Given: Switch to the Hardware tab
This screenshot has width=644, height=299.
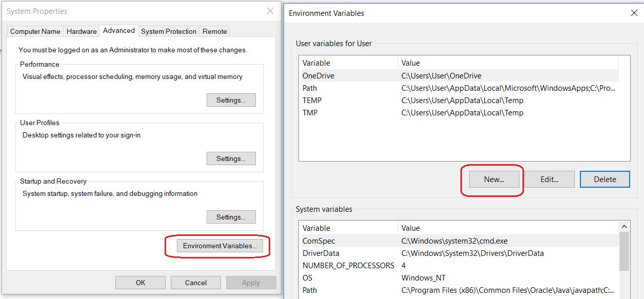Looking at the screenshot, I should [x=81, y=31].
